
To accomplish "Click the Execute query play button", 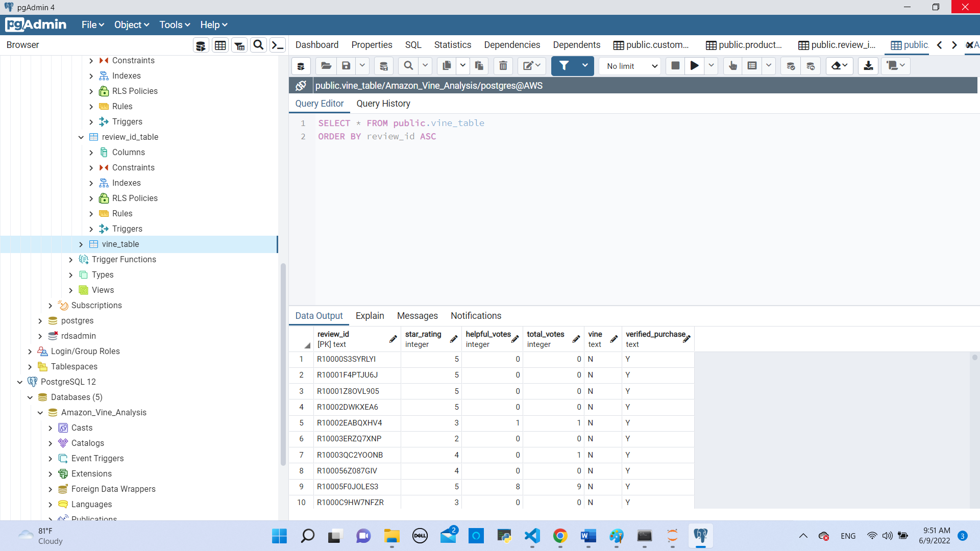I will pos(694,66).
